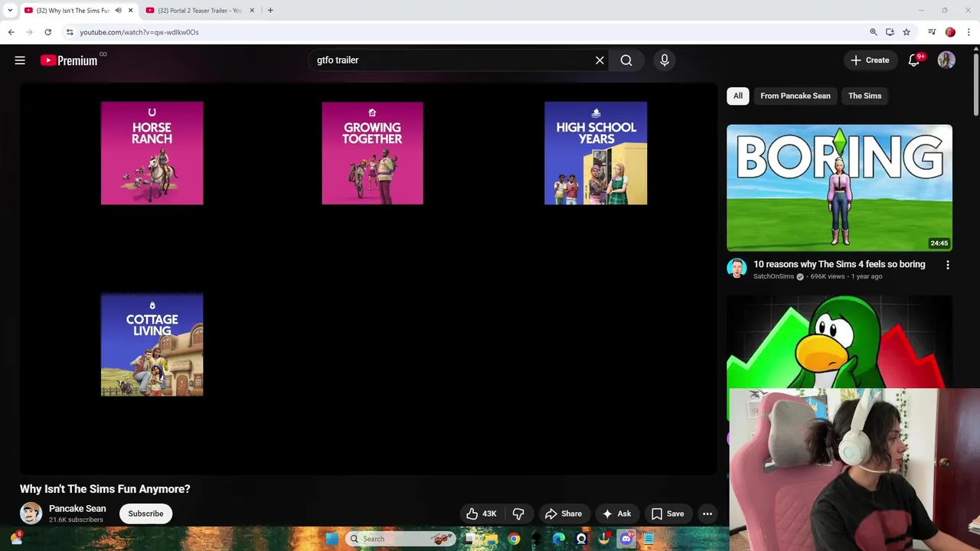Open YouTube notifications bell
The image size is (980, 551).
point(913,60)
